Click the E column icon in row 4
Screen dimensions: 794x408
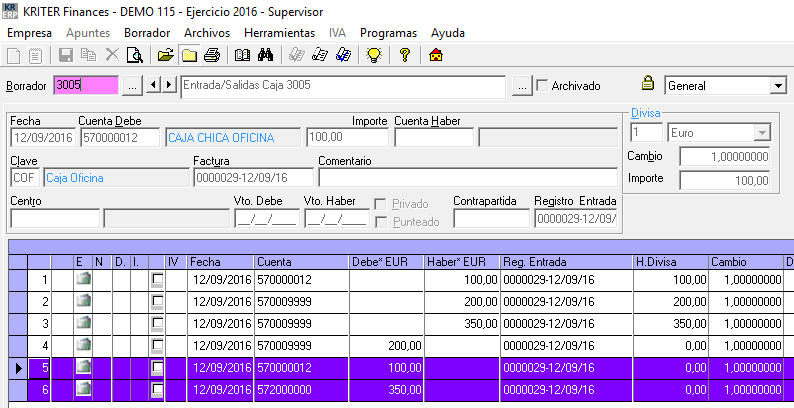[84, 346]
